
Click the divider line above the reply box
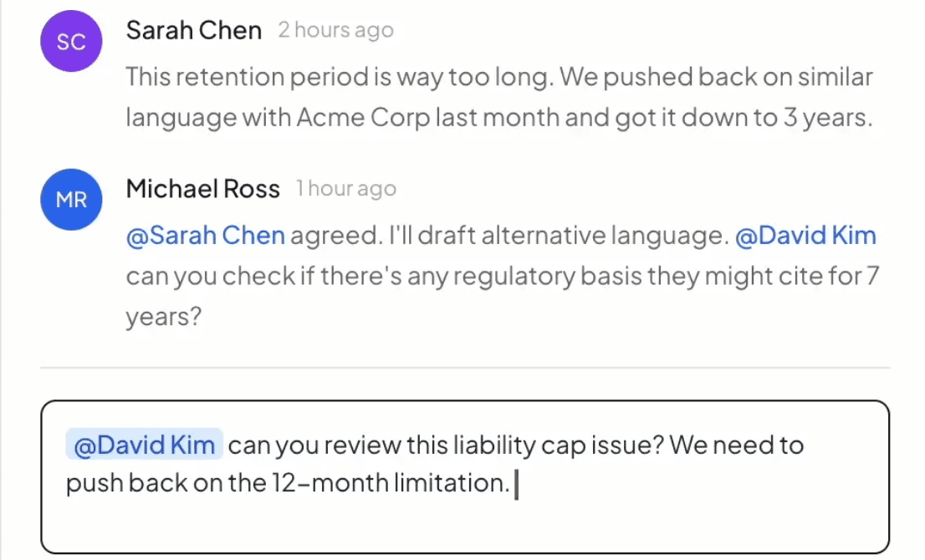(464, 368)
